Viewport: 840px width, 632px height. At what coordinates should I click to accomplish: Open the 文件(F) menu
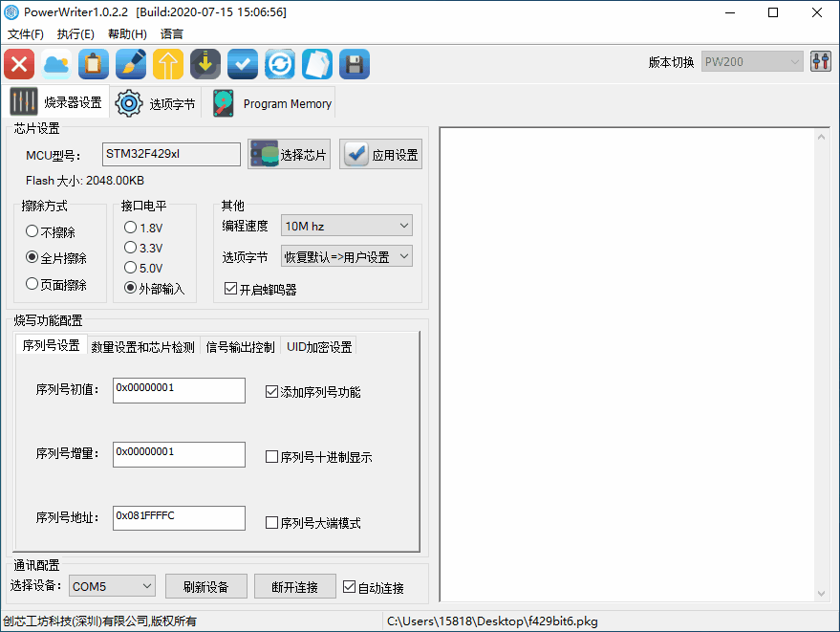[26, 34]
